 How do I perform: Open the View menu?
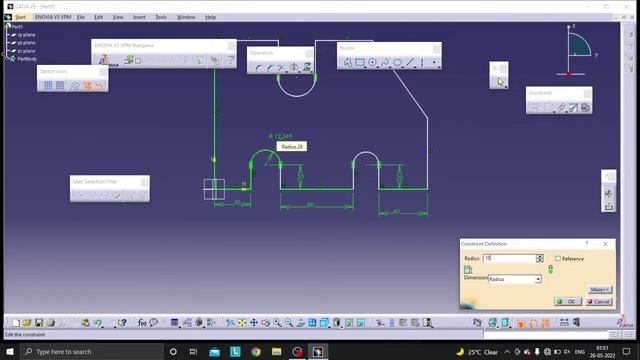click(118, 17)
